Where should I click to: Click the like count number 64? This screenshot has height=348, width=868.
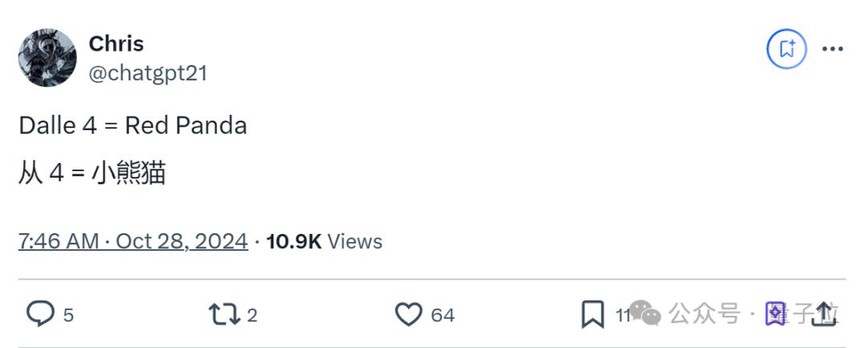tap(443, 315)
